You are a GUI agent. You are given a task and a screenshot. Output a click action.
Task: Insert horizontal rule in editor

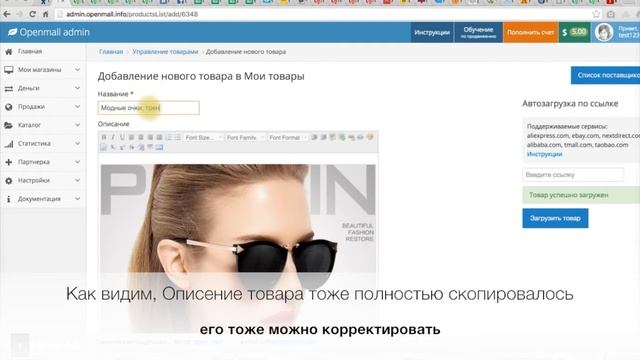tap(150, 147)
